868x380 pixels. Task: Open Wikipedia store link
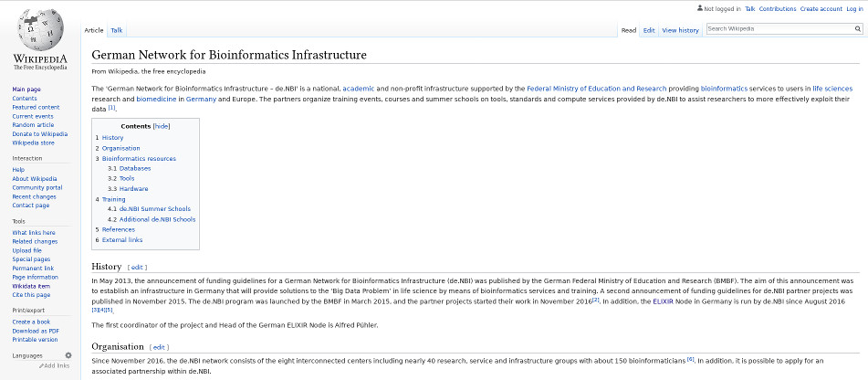33,142
